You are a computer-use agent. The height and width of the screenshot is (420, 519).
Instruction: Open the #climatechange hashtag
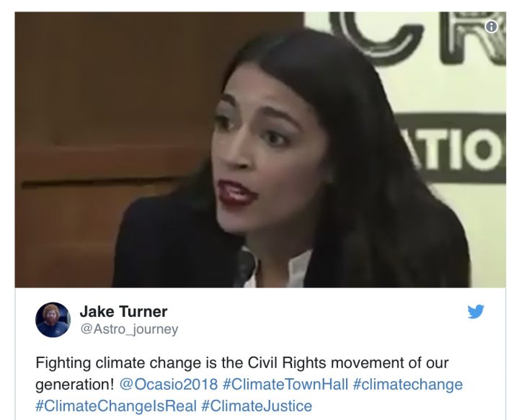[x=408, y=385]
